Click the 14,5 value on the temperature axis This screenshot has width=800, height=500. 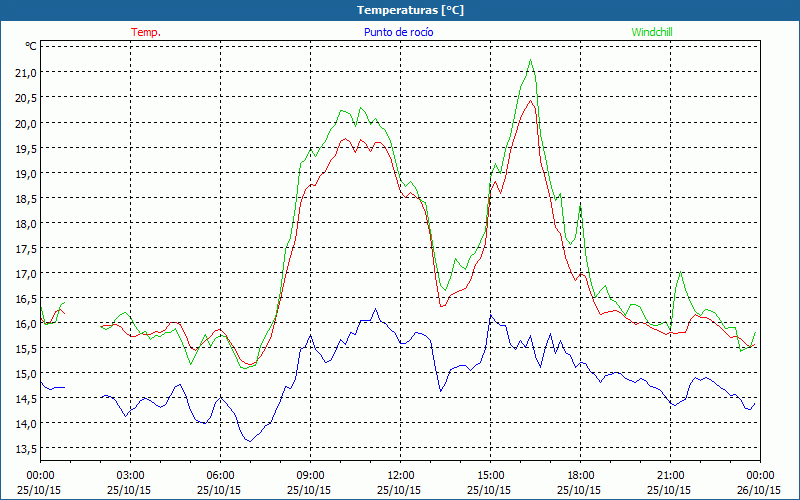pyautogui.click(x=26, y=398)
